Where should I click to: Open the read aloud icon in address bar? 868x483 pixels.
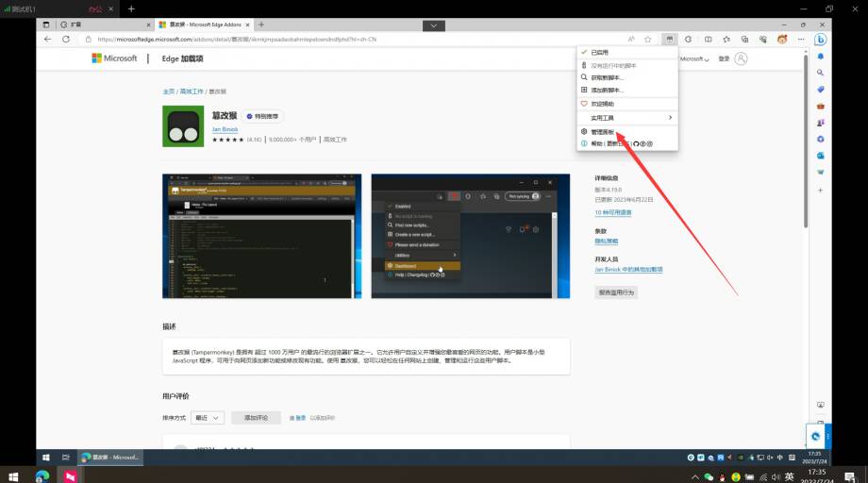(x=631, y=40)
